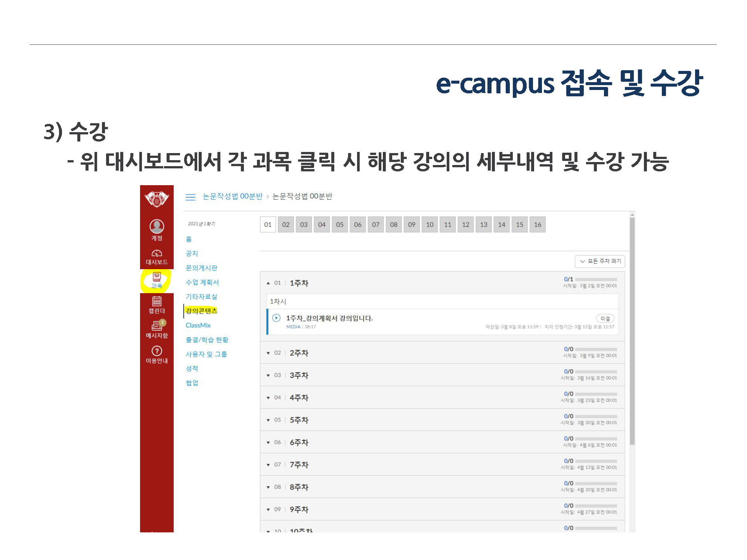This screenshot has height=560, width=747.
Task: Open the 캘린더 calendar icon
Action: coord(156,302)
